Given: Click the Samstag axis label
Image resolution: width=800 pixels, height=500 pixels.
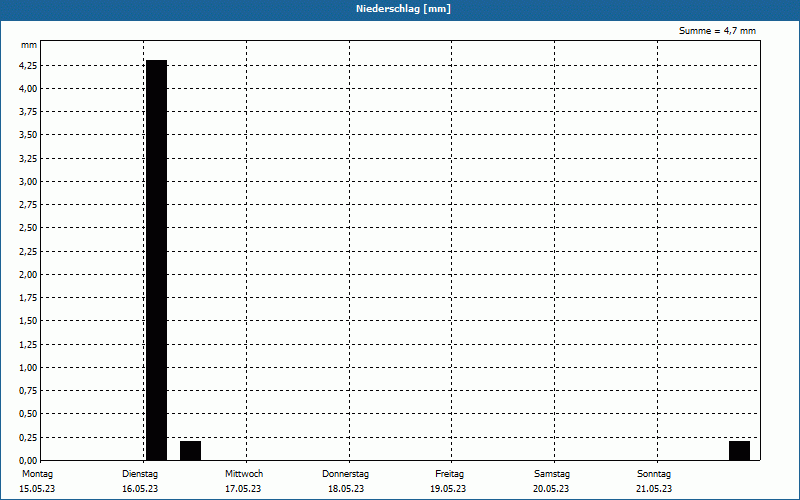Looking at the screenshot, I should click(x=552, y=474).
